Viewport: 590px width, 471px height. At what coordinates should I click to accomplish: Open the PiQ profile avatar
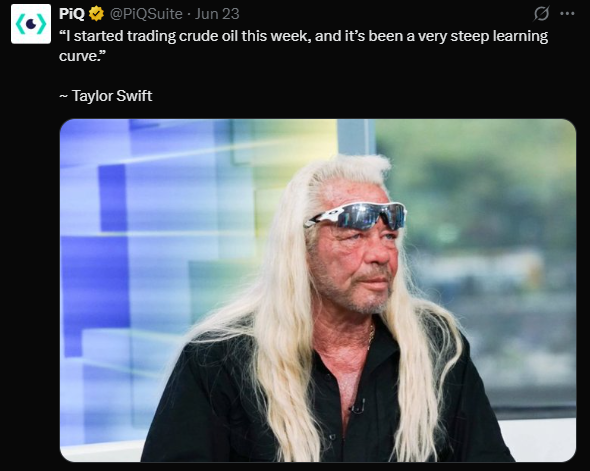tap(31, 24)
